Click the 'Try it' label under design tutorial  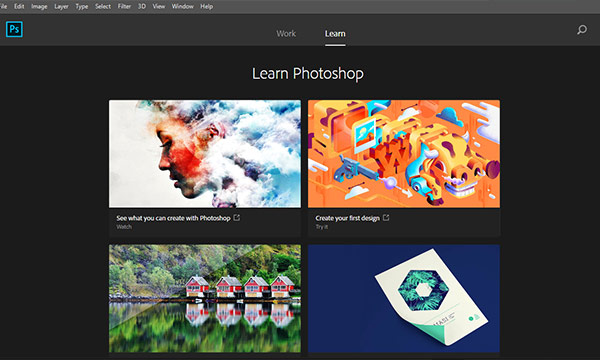322,227
